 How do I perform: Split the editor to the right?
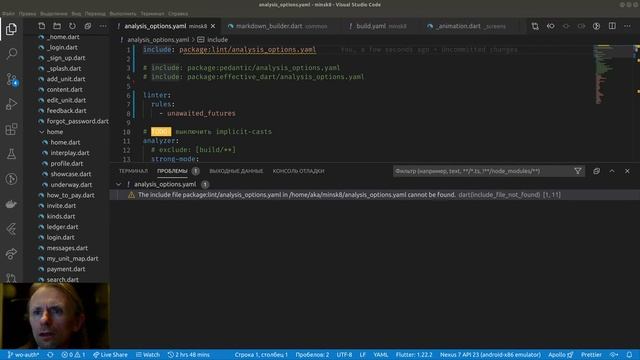pyautogui.click(x=612, y=26)
